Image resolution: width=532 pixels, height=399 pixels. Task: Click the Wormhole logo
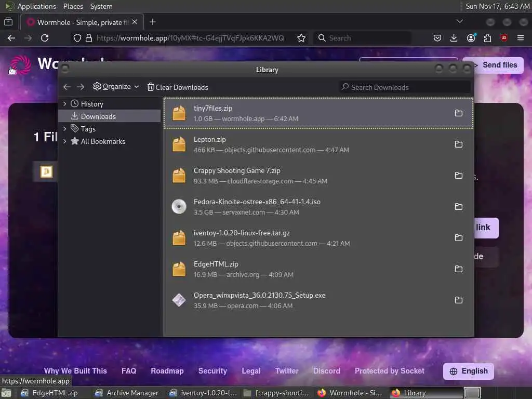point(21,64)
